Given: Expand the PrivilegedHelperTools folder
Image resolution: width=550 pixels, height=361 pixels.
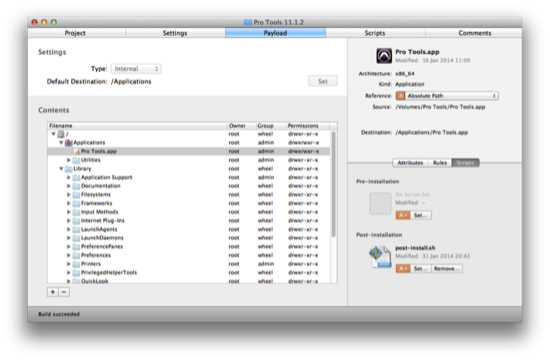Looking at the screenshot, I should point(69,273).
